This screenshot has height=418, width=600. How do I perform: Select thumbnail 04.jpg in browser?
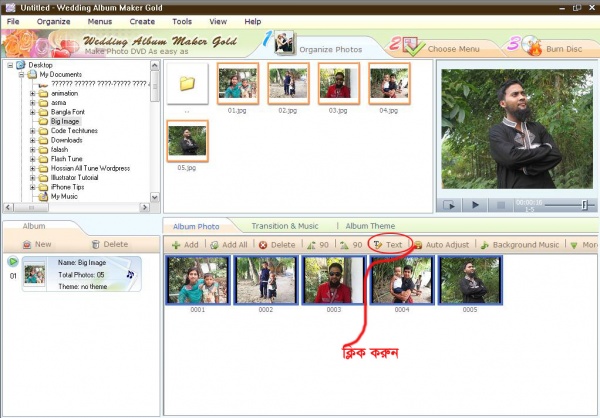[389, 83]
